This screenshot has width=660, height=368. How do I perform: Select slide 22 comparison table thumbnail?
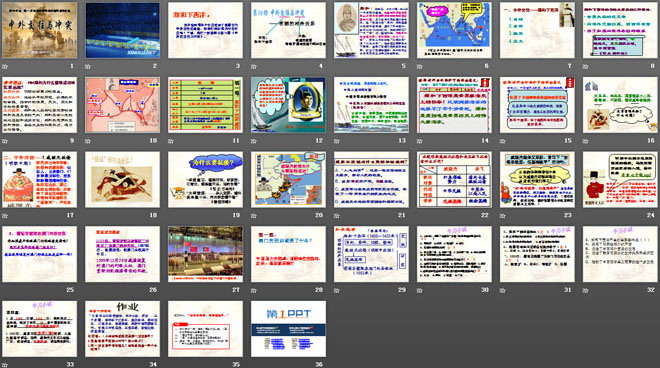click(454, 179)
